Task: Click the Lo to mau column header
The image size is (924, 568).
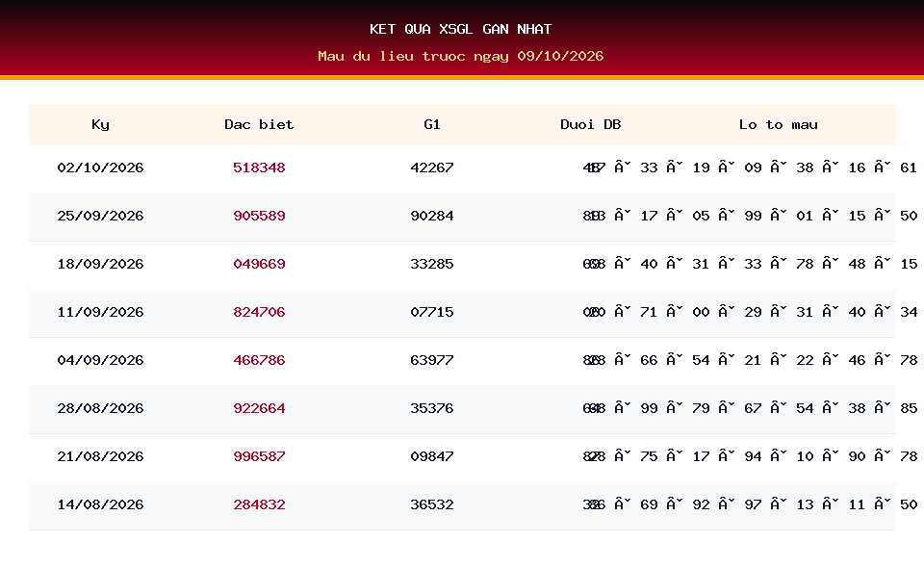Action: coord(779,124)
